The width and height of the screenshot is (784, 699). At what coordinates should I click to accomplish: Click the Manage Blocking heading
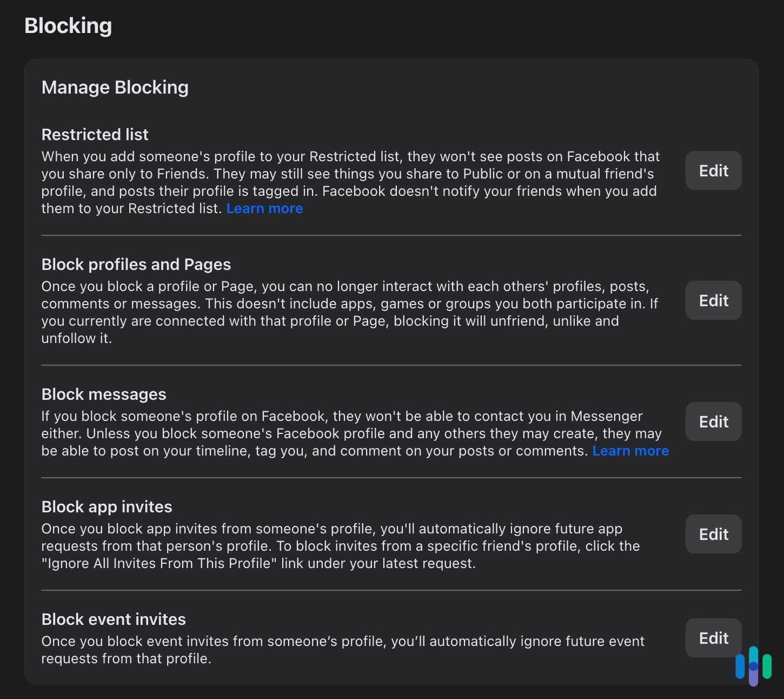pos(115,87)
